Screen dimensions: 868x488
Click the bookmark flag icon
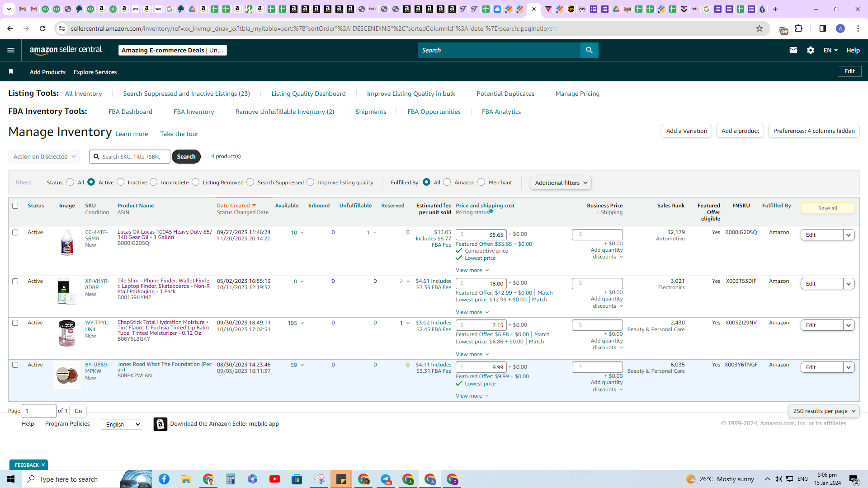[11, 72]
